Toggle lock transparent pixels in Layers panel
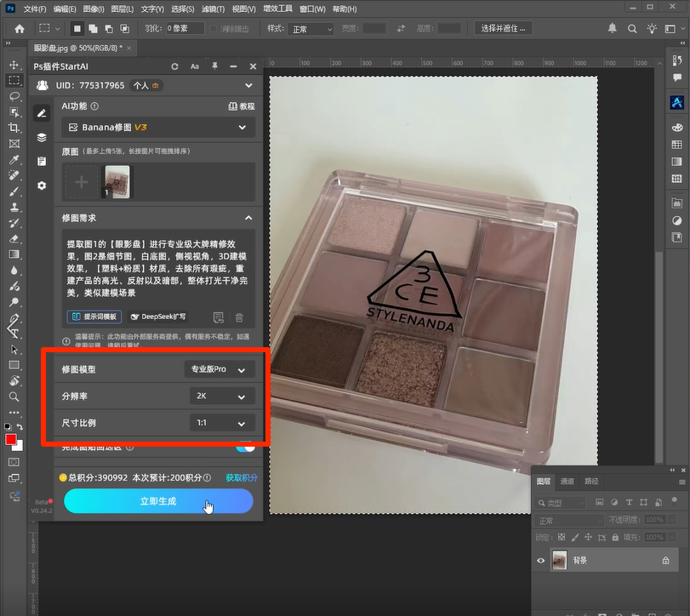This screenshot has width=690, height=616. click(562, 537)
